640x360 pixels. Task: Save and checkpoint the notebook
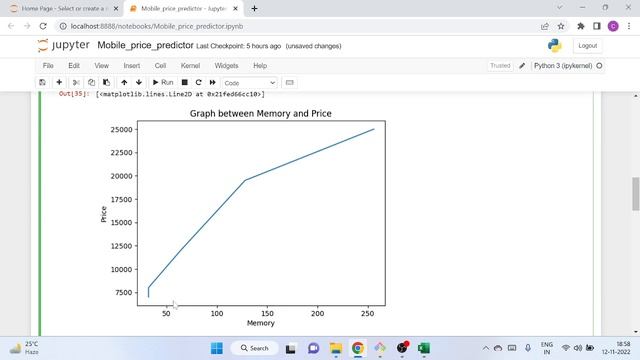42,82
